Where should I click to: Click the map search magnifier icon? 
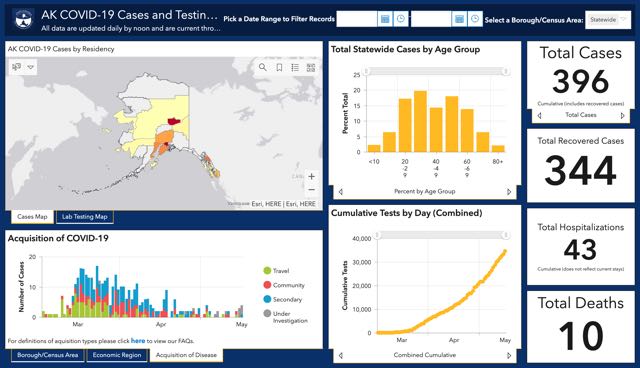(262, 67)
